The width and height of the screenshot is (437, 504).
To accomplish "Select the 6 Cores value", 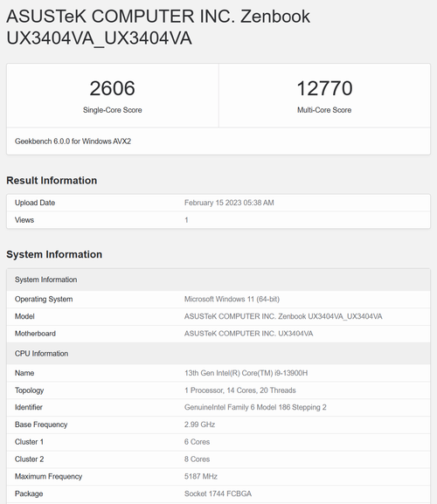I will (x=197, y=442).
